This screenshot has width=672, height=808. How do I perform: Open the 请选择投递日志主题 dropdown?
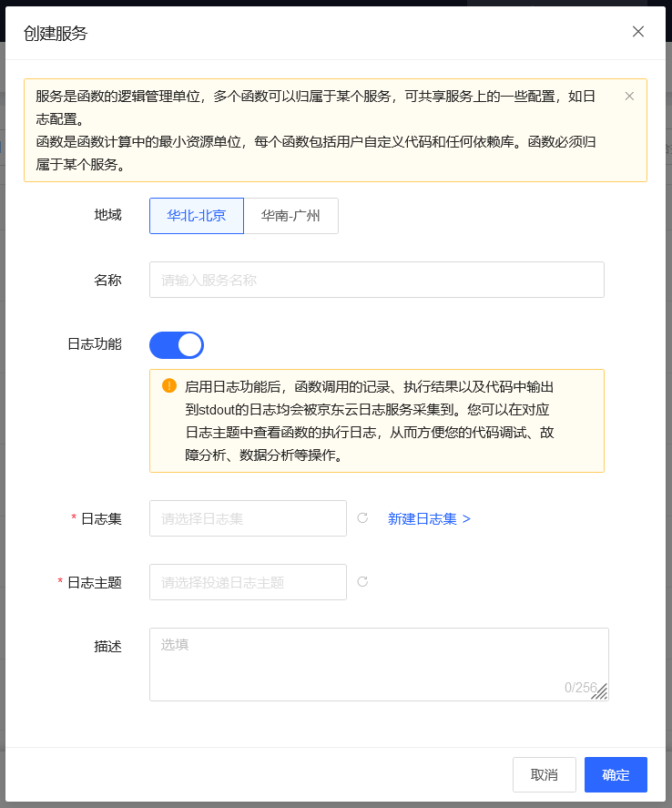[x=249, y=582]
